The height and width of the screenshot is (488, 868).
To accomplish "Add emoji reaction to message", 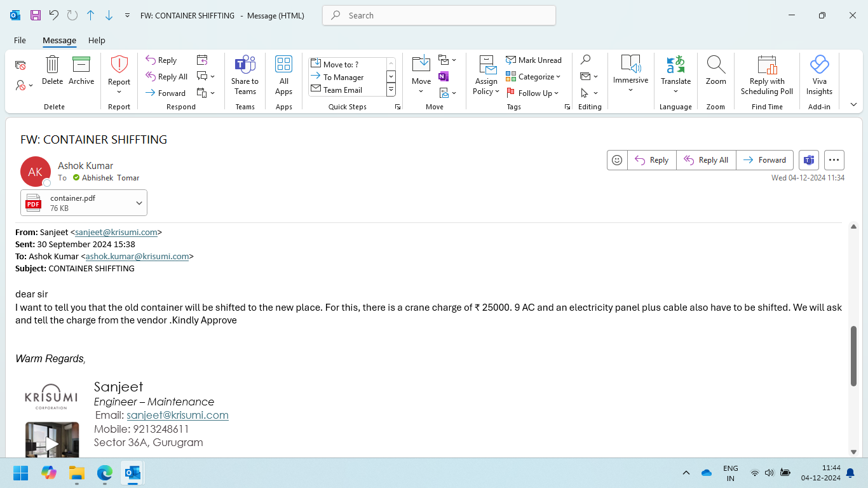I will (617, 160).
